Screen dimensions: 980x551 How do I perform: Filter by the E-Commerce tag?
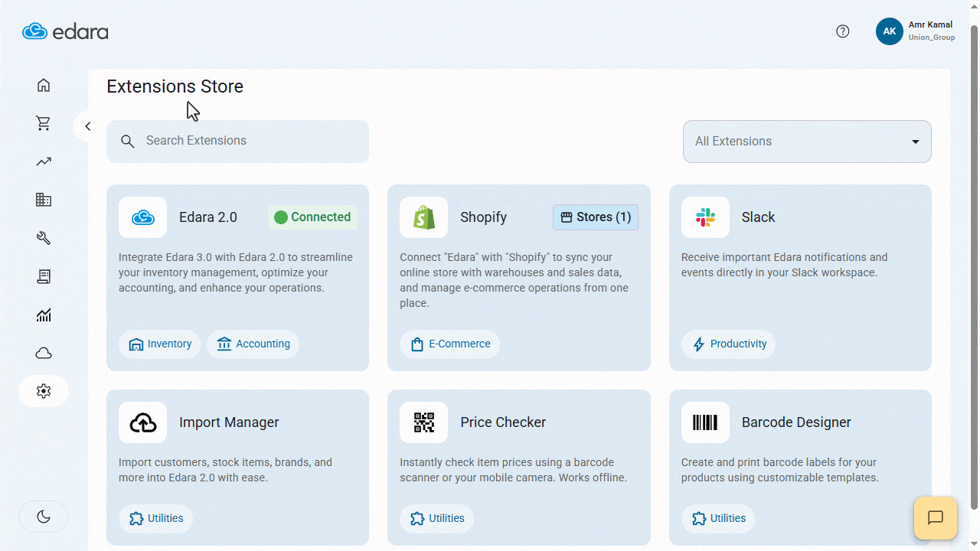(450, 344)
